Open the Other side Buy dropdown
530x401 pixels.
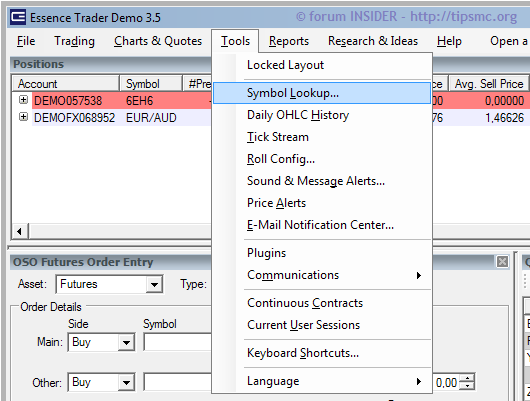point(126,383)
